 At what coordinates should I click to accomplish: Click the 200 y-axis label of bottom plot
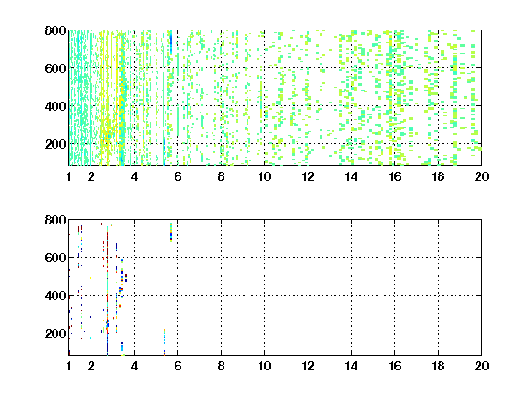pos(55,333)
